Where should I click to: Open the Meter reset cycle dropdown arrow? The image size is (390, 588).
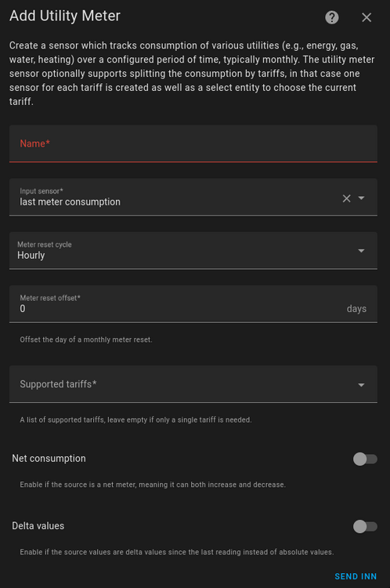click(x=361, y=251)
